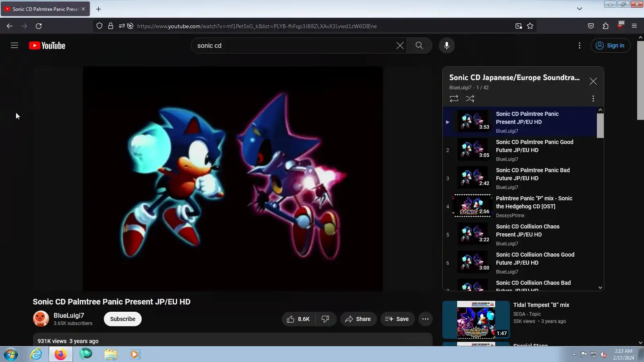
Task: Search with your voice microphone button
Action: (x=446, y=45)
